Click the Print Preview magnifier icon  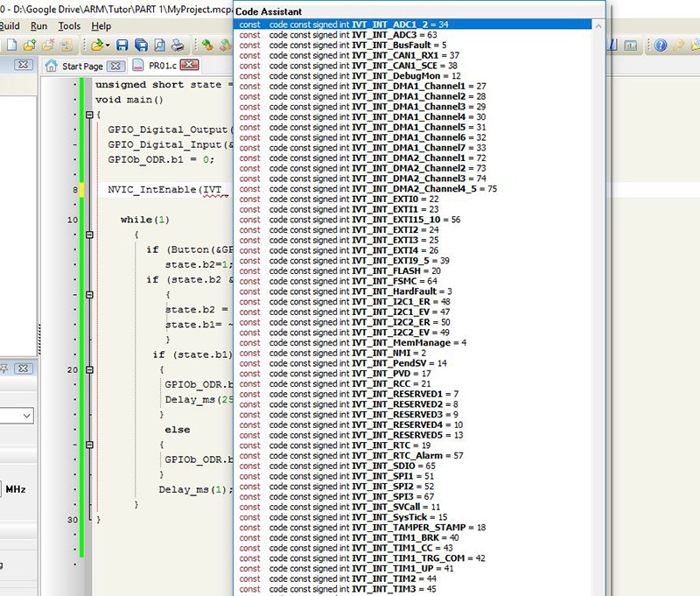[x=159, y=46]
